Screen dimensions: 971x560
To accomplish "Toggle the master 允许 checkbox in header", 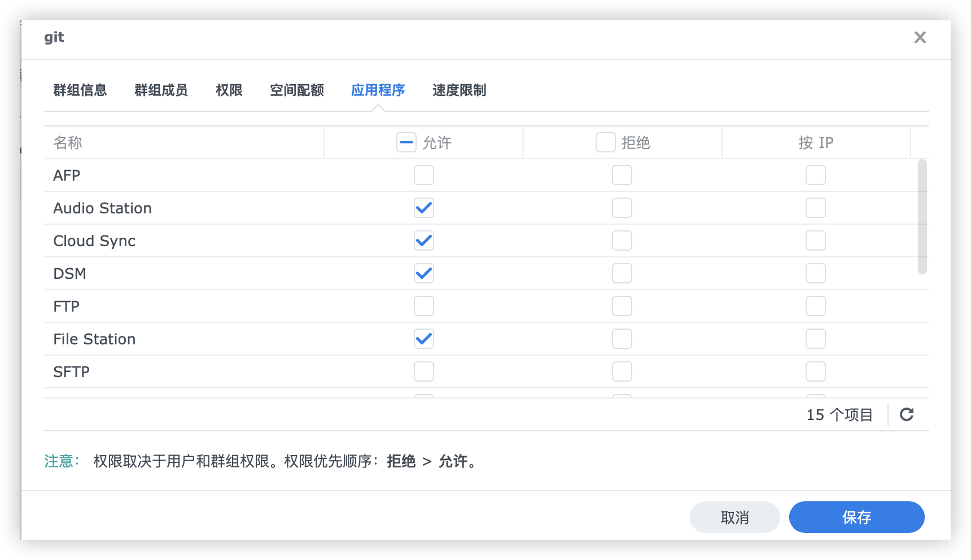I will [406, 142].
